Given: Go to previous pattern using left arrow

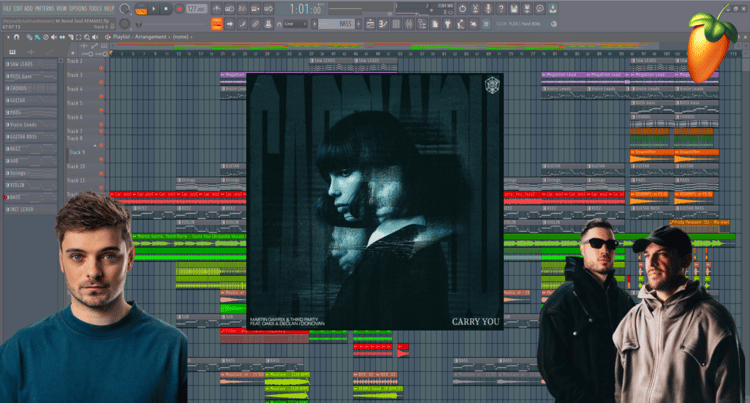Looking at the screenshot, I should pos(314,24).
